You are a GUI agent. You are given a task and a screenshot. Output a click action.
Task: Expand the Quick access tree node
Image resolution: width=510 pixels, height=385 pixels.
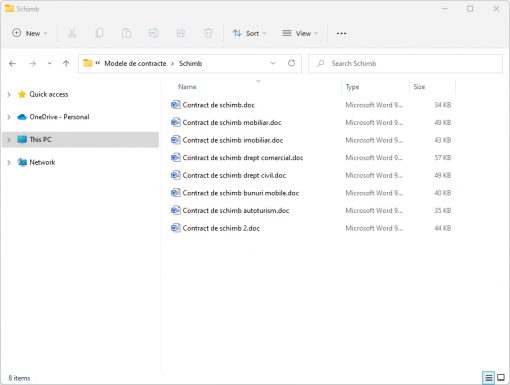click(9, 94)
